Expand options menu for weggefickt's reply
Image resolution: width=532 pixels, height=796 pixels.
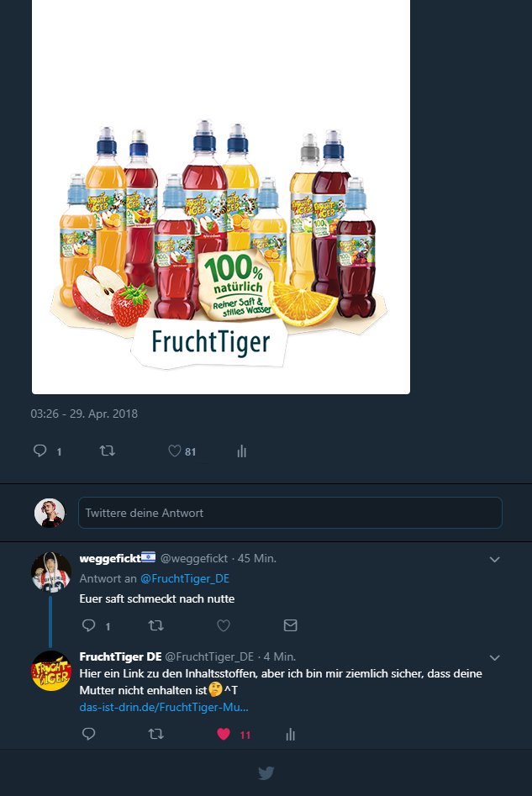(x=495, y=559)
